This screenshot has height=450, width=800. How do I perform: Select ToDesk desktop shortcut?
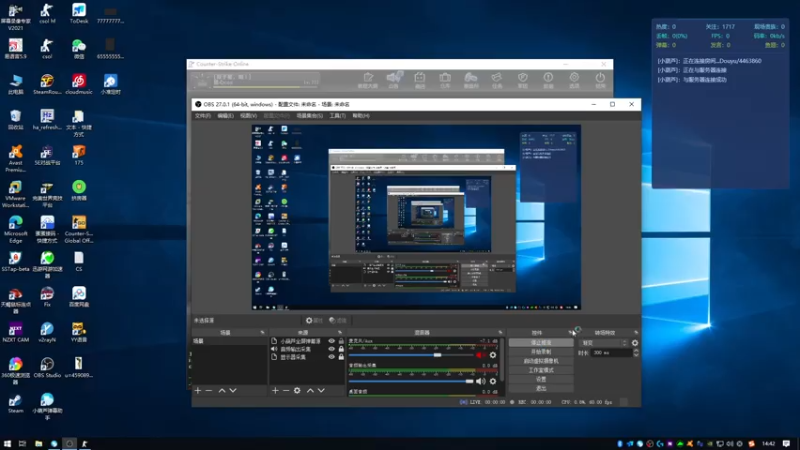click(x=79, y=14)
